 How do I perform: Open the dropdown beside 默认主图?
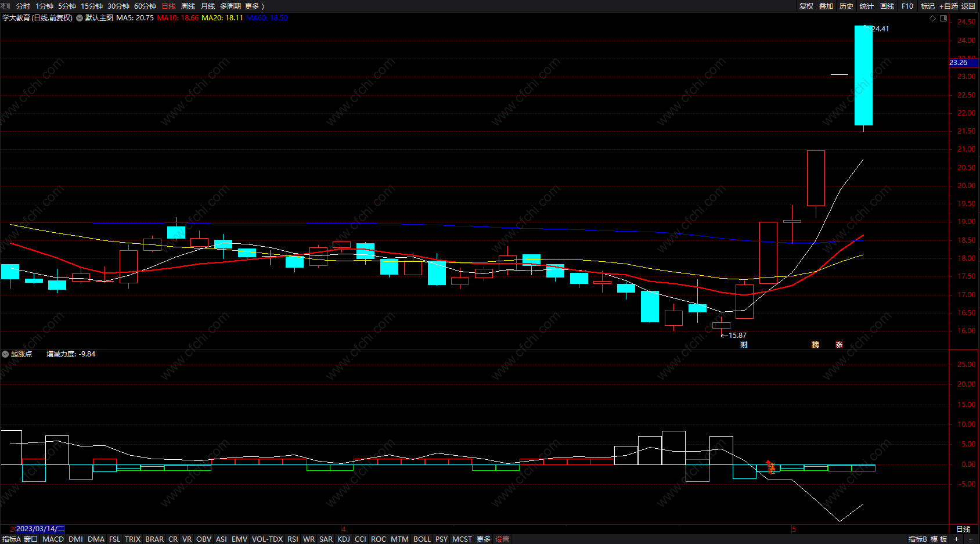tap(80, 18)
